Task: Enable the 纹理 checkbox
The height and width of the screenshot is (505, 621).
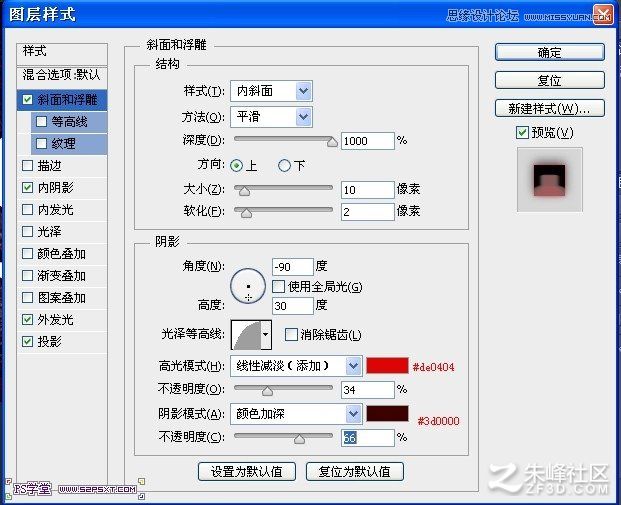Action: click(41, 143)
